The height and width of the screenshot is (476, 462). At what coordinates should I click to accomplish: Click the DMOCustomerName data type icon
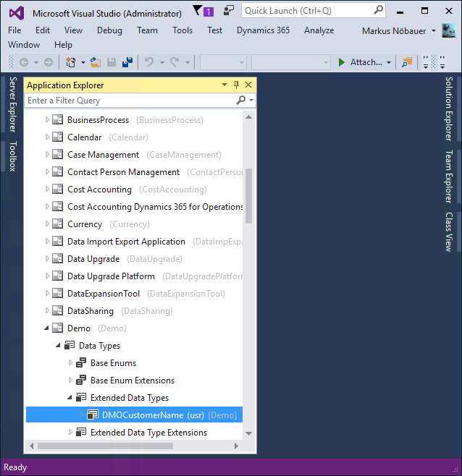[x=93, y=415]
